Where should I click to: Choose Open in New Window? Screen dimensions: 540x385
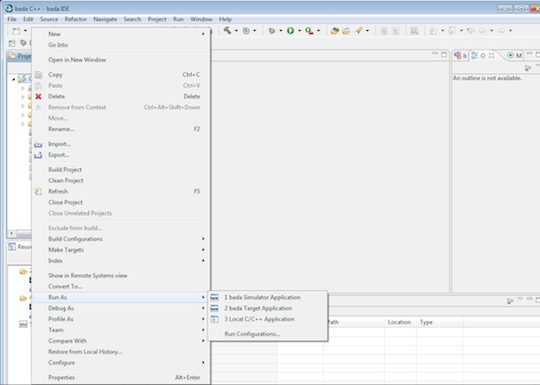coord(121,60)
